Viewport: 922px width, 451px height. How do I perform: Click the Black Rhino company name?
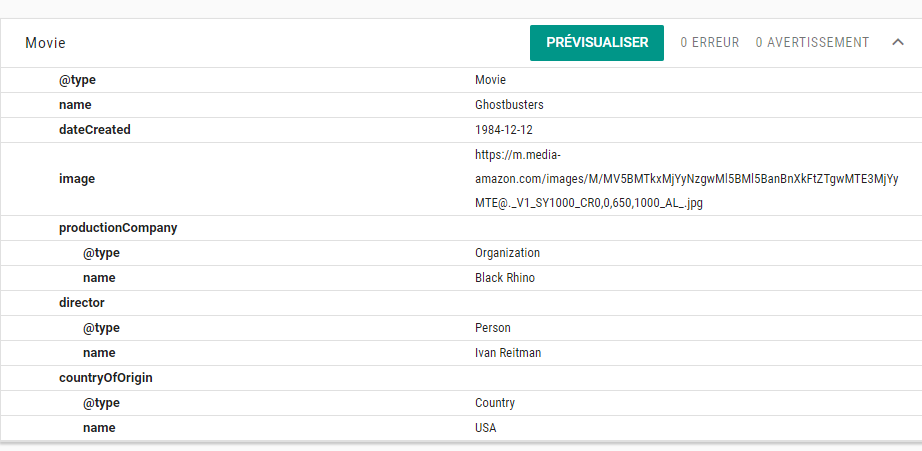coord(504,278)
